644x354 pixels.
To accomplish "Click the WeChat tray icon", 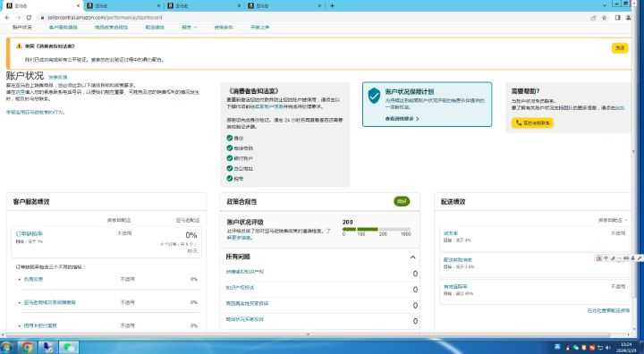I will tap(576, 348).
